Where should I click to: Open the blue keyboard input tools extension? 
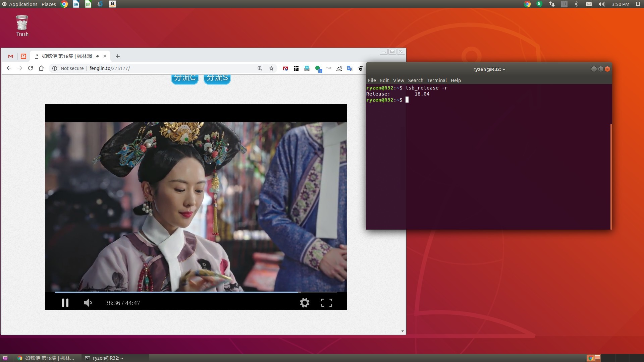[307, 68]
